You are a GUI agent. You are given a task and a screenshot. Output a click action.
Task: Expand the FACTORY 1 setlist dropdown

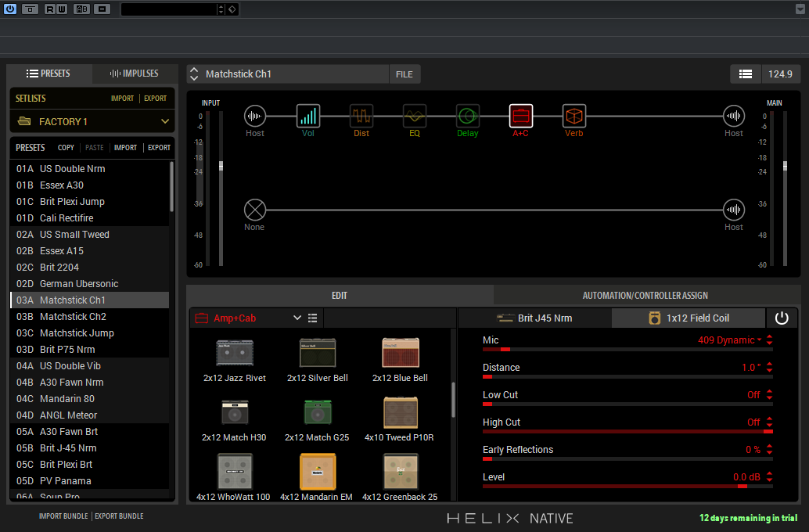(x=165, y=122)
